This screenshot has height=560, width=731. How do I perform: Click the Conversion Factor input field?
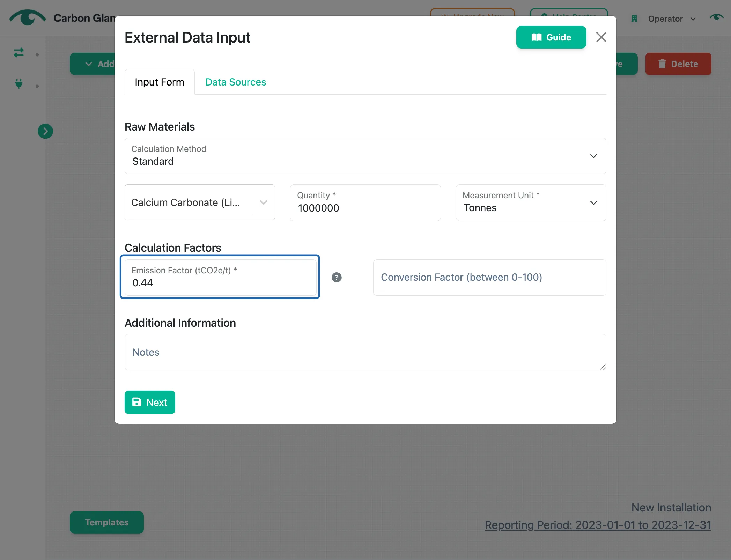pyautogui.click(x=489, y=278)
